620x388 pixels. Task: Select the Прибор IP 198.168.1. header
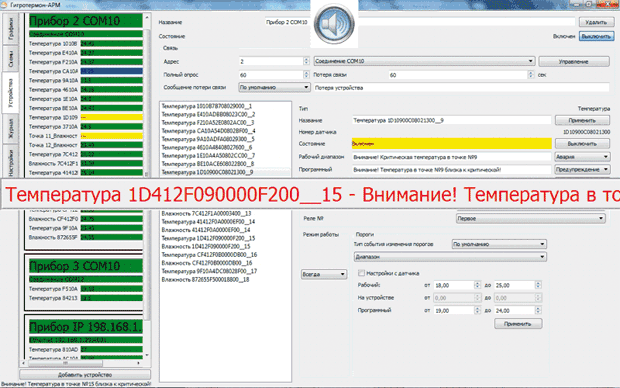[x=85, y=327]
